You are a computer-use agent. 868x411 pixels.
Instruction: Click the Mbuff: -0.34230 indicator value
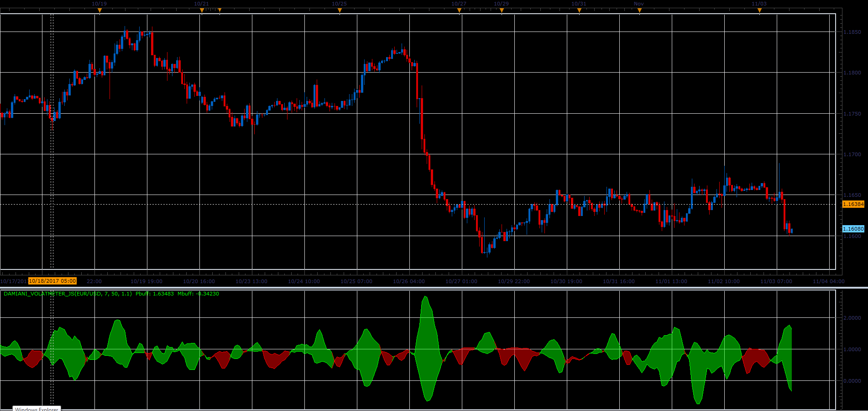[198, 294]
